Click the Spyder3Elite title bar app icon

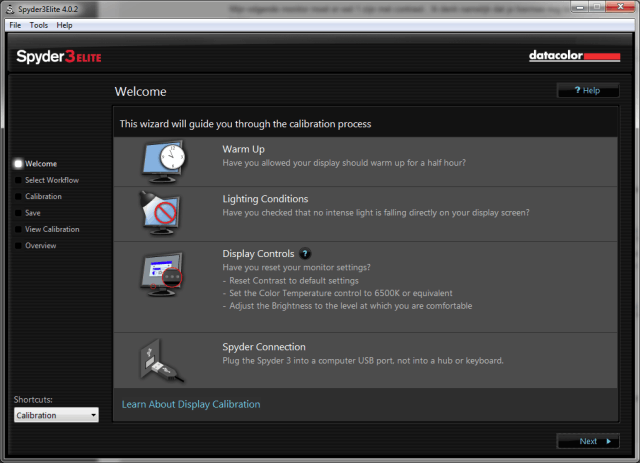tap(9, 9)
